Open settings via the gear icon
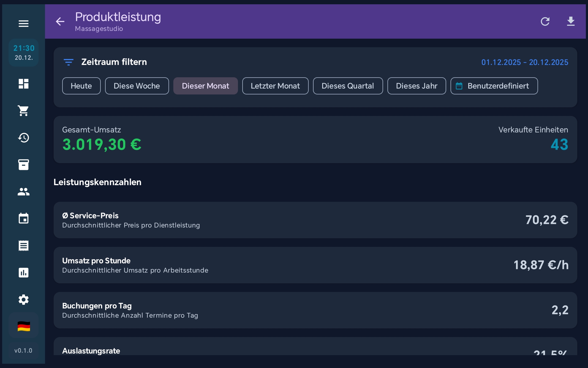 24,300
